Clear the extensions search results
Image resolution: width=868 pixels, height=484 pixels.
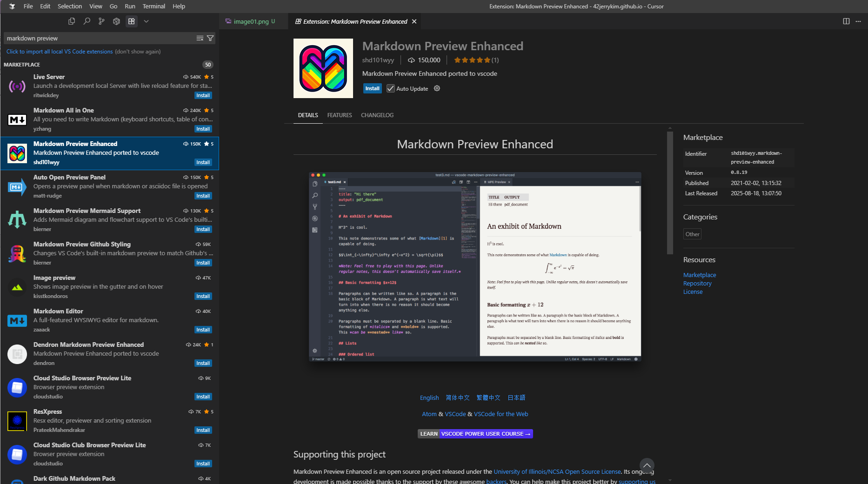click(x=200, y=38)
